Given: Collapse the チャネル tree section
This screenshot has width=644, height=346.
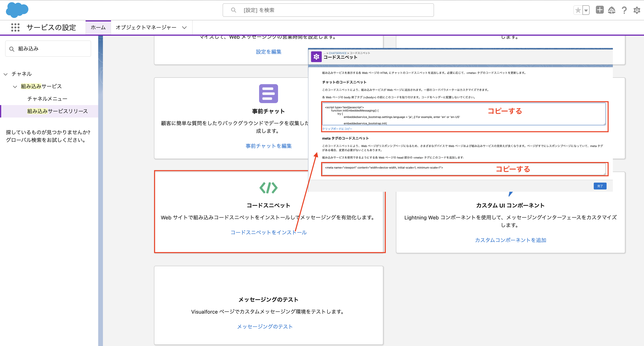Looking at the screenshot, I should (x=6, y=74).
